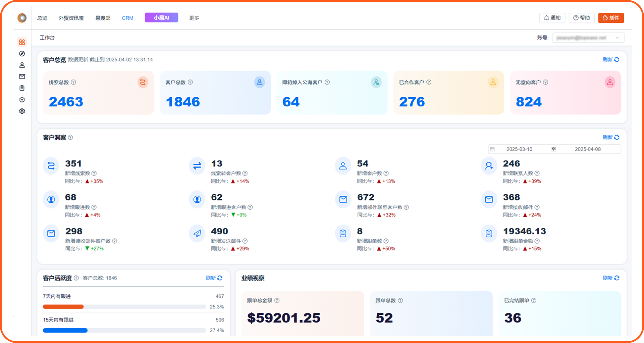Image resolution: width=644 pixels, height=343 pixels.
Task: Open settings via the gear icon
Action: pyautogui.click(x=22, y=111)
